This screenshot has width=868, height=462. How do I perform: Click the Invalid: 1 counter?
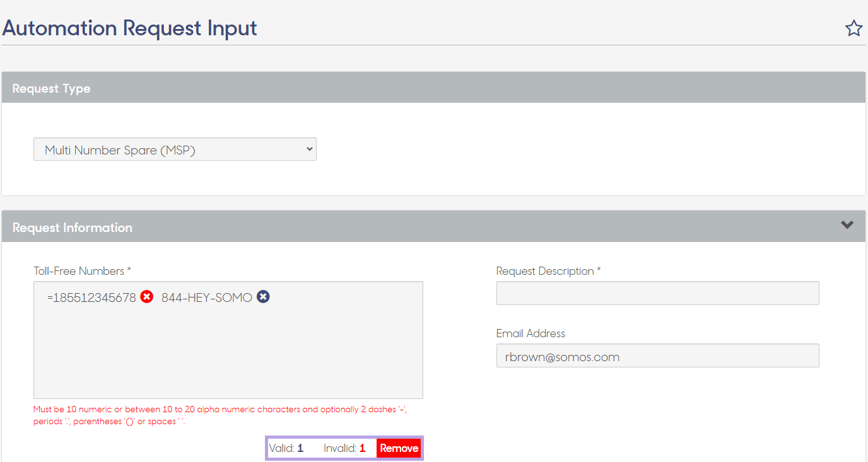(x=344, y=448)
